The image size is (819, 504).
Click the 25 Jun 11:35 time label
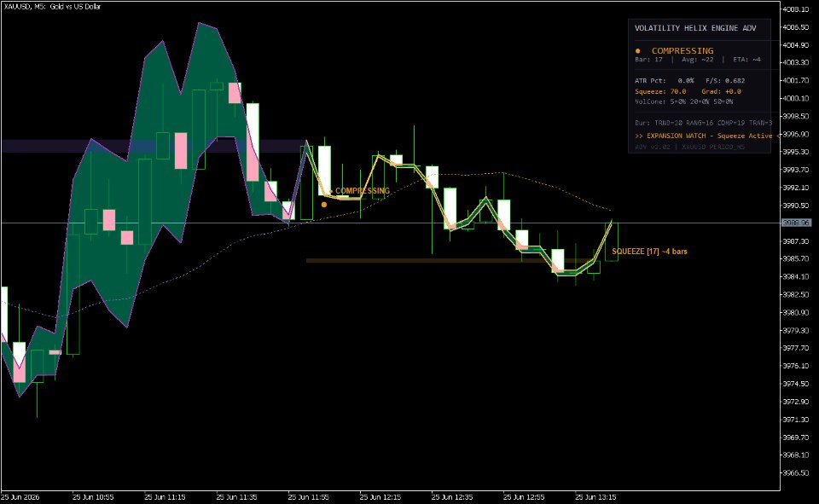(236, 496)
